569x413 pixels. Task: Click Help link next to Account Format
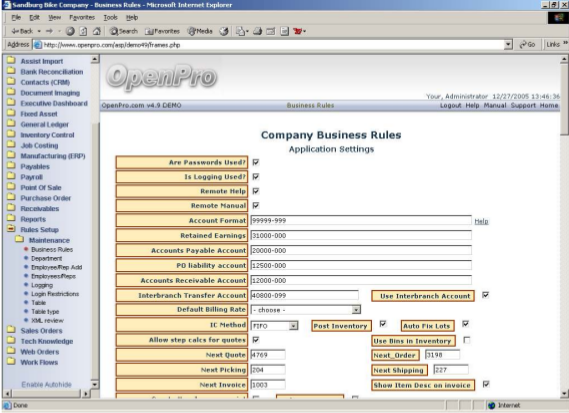[482, 221]
